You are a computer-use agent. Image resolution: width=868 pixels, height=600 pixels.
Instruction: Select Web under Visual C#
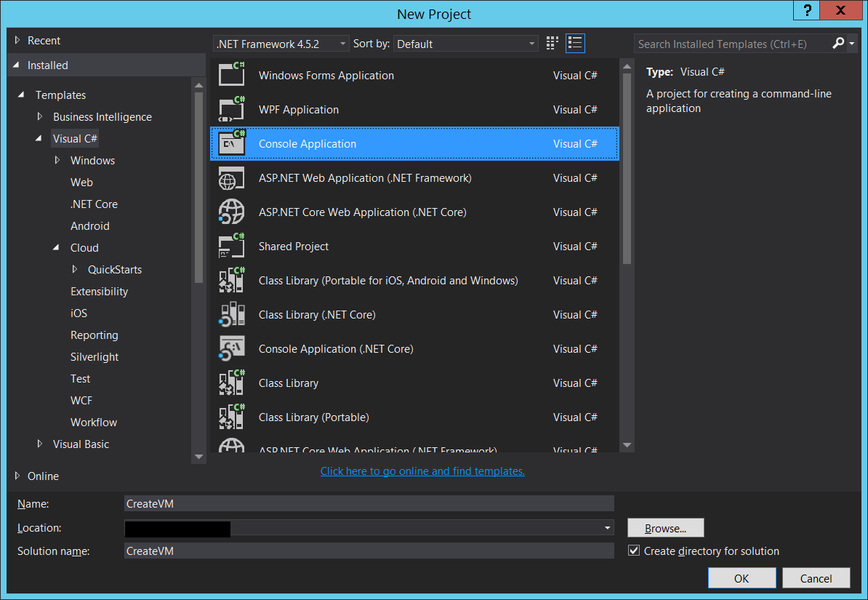(81, 183)
